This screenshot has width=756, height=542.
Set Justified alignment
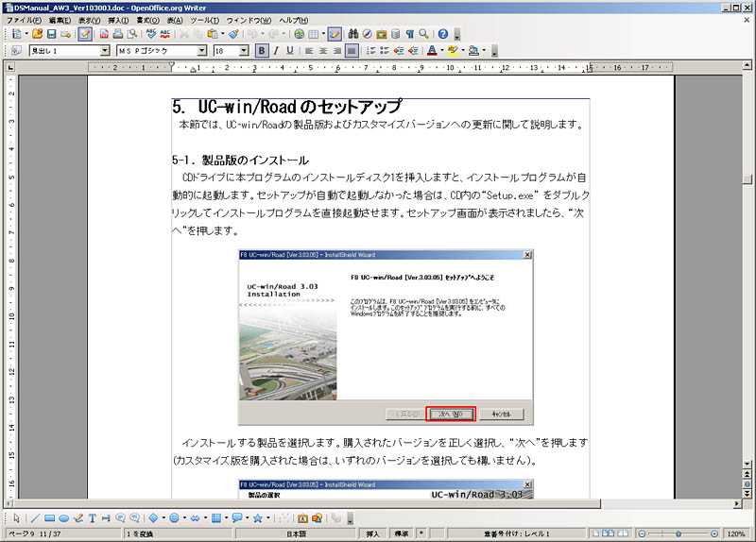(352, 51)
